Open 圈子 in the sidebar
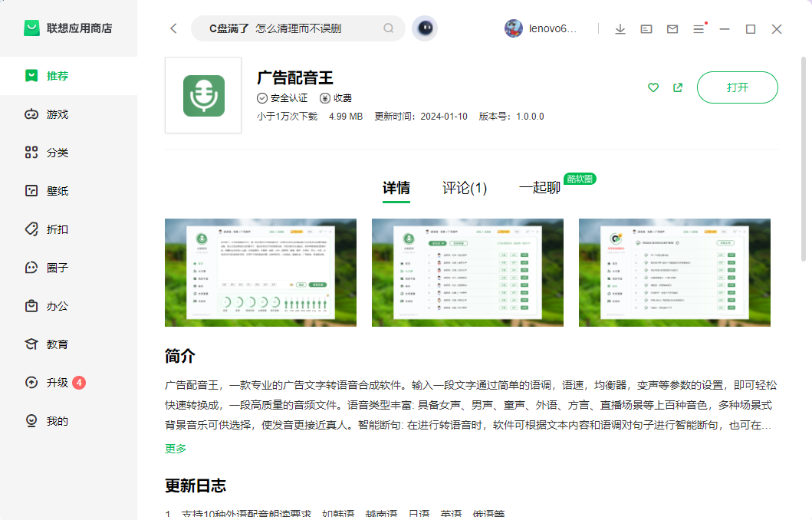This screenshot has height=520, width=812. pos(68,268)
